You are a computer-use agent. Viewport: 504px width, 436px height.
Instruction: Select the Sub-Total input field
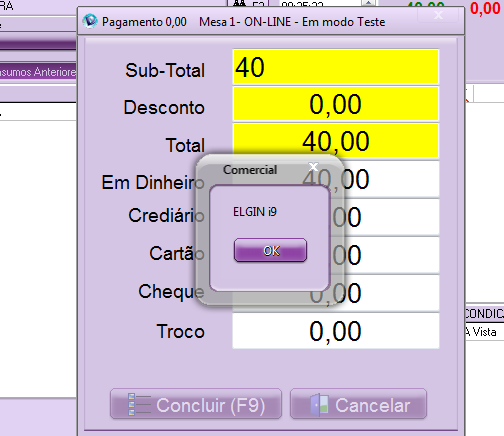(x=336, y=67)
